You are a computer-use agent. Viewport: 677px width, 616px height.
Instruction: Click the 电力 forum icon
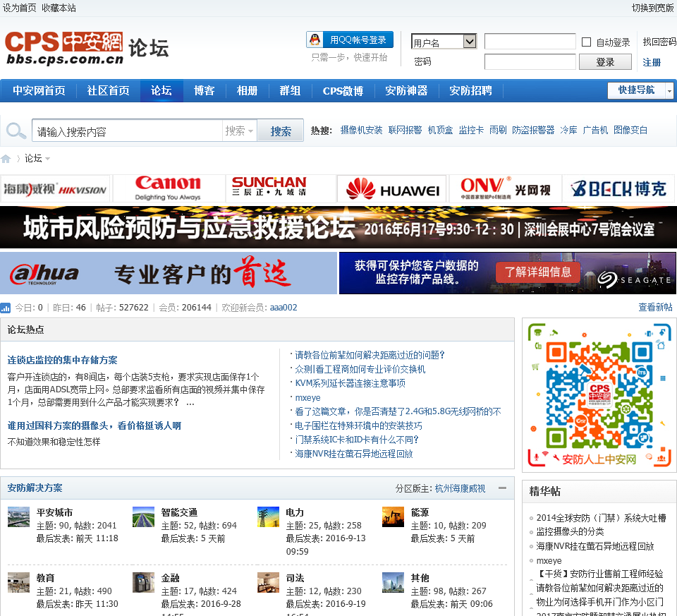pyautogui.click(x=268, y=517)
